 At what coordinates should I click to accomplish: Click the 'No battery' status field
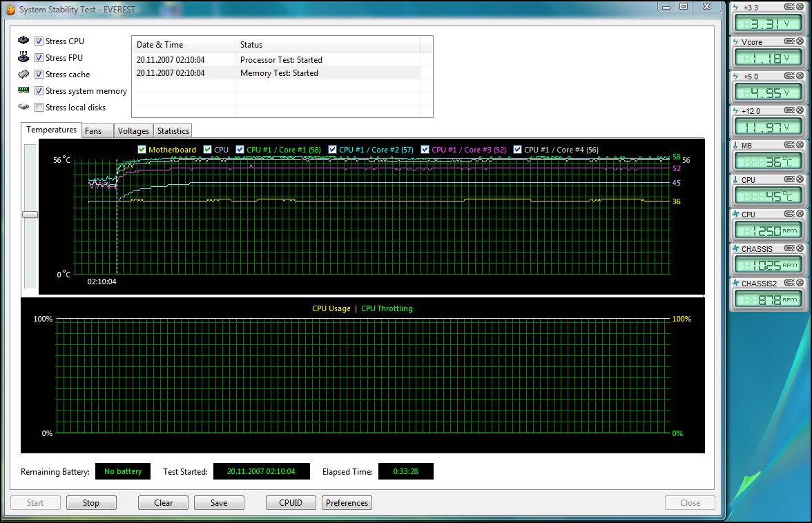[123, 471]
